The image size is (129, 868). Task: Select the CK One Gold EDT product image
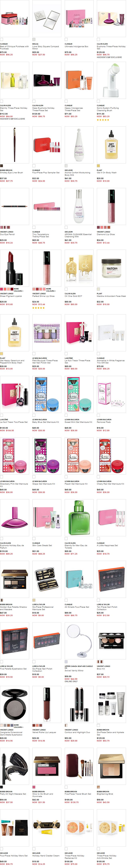tap(79, 268)
